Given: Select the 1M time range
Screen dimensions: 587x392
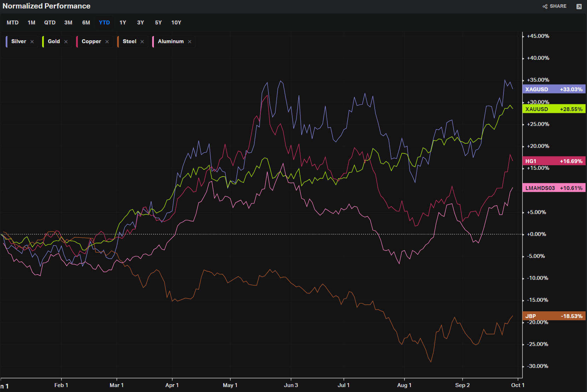Looking at the screenshot, I should point(31,23).
